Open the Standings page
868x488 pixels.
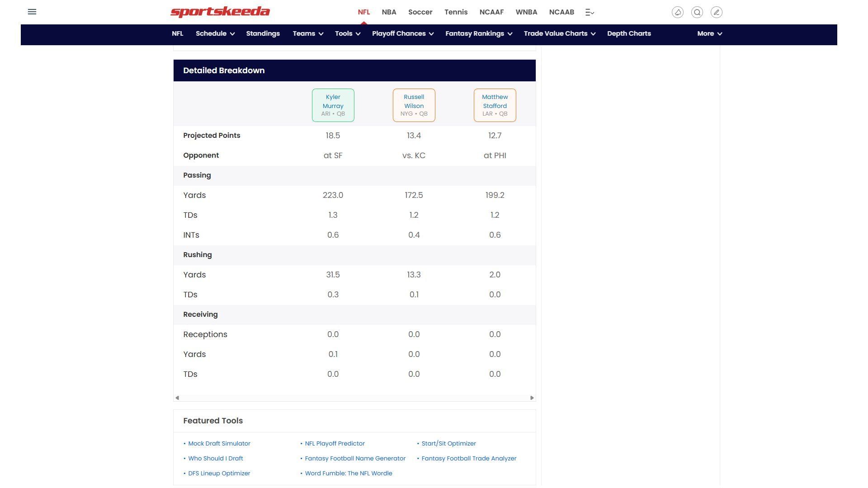point(263,33)
